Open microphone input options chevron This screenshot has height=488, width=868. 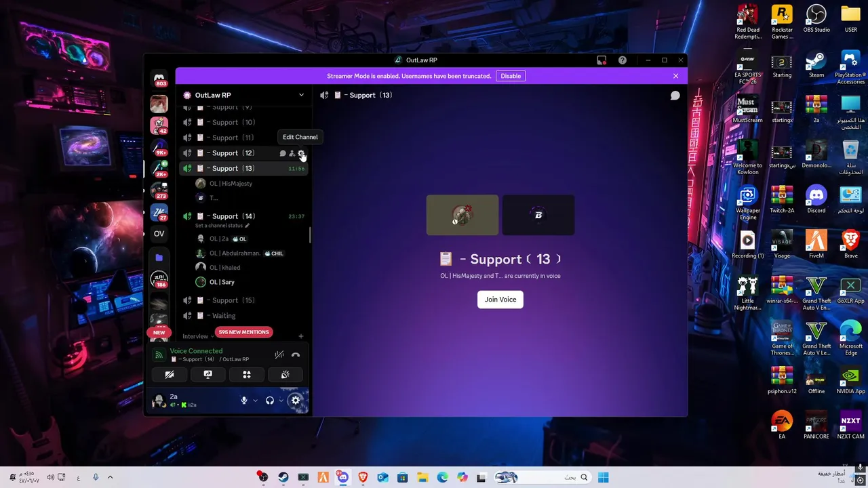[x=255, y=401]
